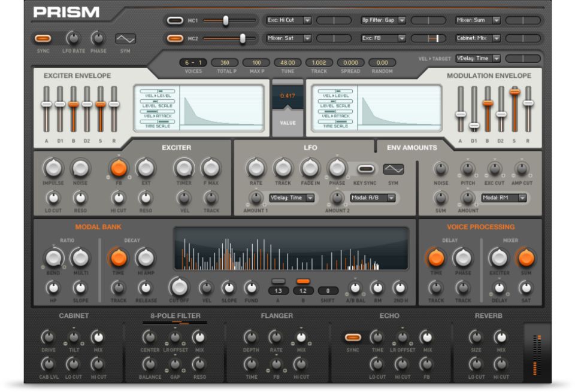The width and height of the screenshot is (575, 392).
Task: Click the orange FB knob in Exciter
Action: pos(119,168)
